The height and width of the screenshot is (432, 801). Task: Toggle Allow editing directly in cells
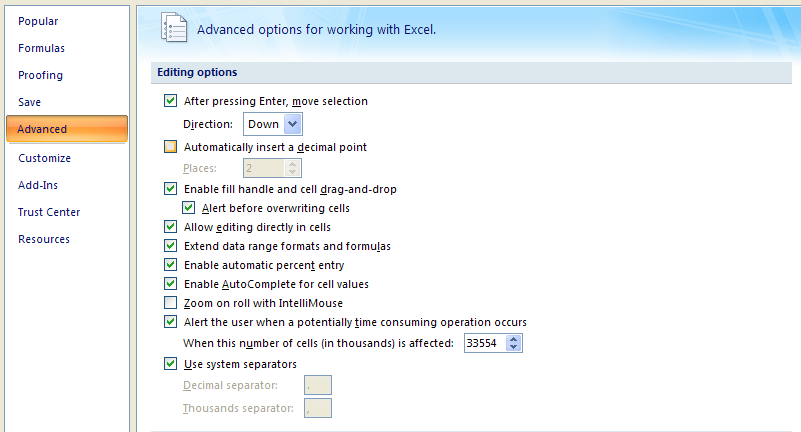tap(171, 226)
